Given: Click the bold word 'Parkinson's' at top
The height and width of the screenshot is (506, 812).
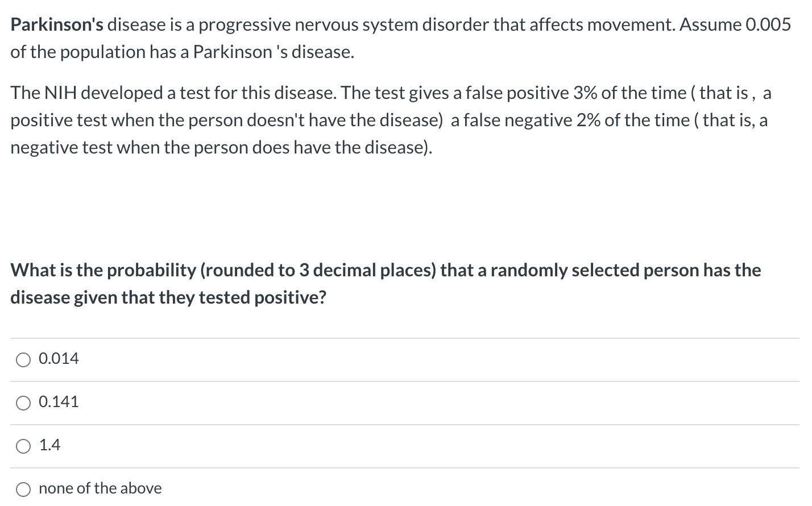Looking at the screenshot, I should 57,24.
